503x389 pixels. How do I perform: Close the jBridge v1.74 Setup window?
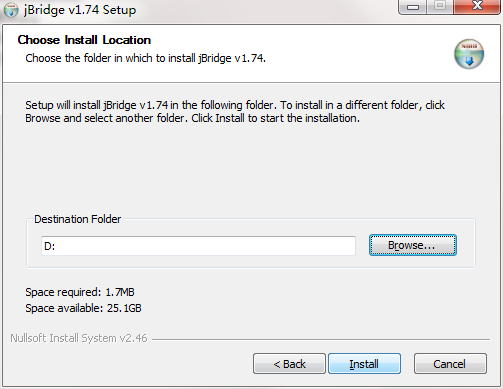tap(477, 6)
